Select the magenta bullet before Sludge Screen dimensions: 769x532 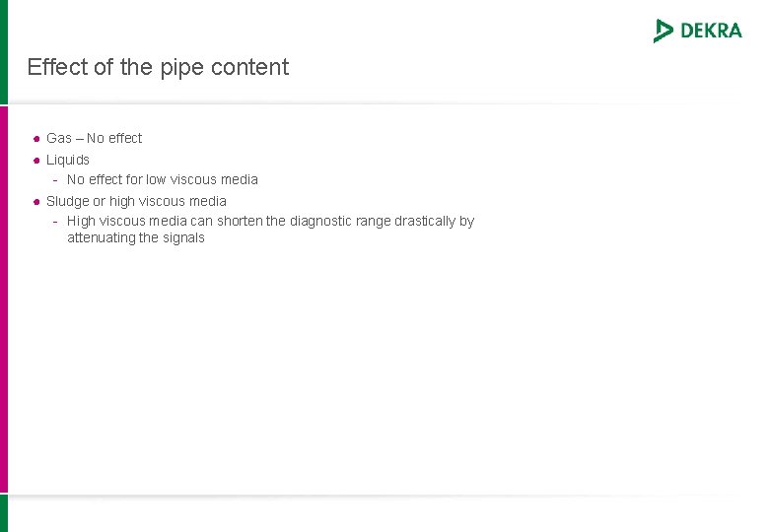(36, 202)
